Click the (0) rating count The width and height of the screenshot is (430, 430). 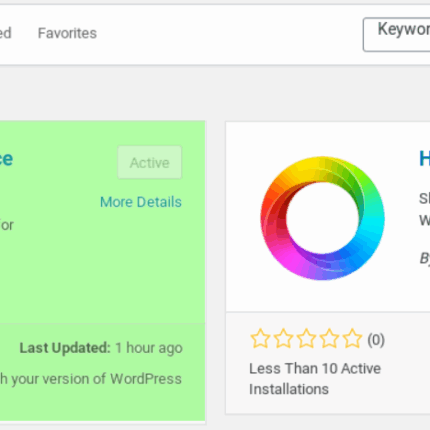376,340
